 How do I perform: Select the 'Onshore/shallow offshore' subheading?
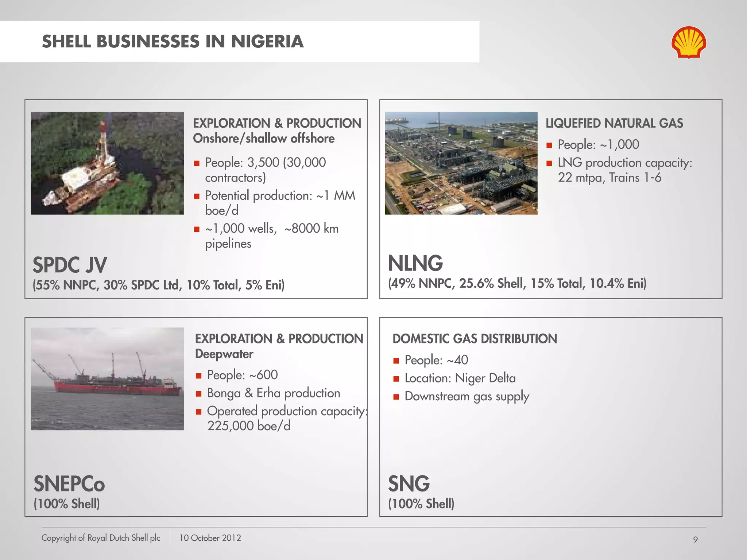[x=264, y=139]
